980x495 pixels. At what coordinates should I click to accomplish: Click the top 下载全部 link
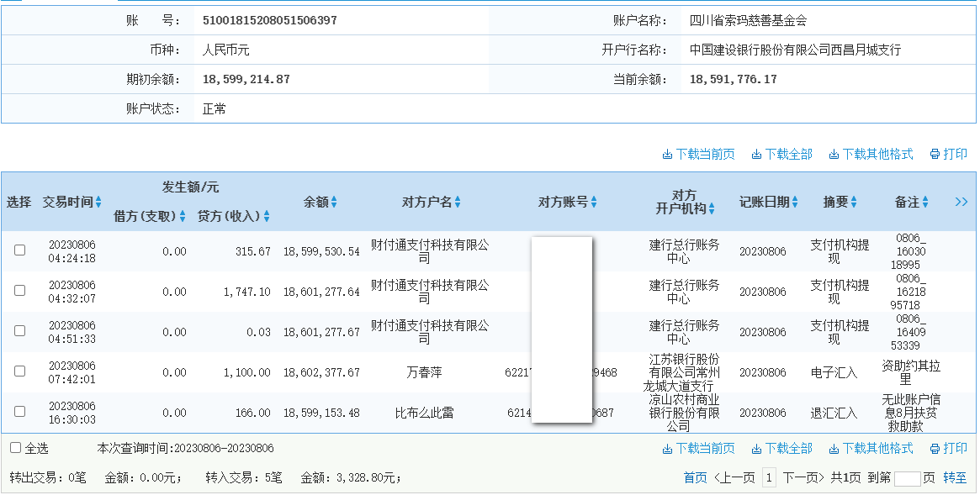pyautogui.click(x=789, y=154)
